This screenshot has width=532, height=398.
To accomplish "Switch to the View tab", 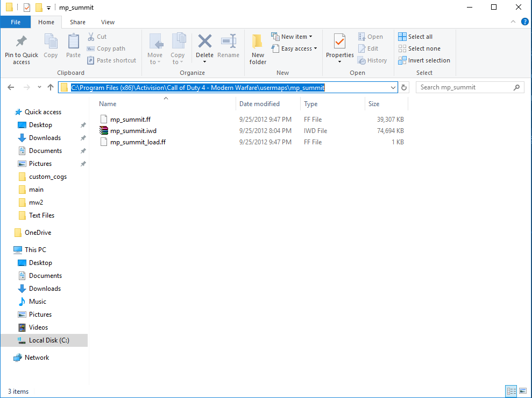I will tap(108, 22).
